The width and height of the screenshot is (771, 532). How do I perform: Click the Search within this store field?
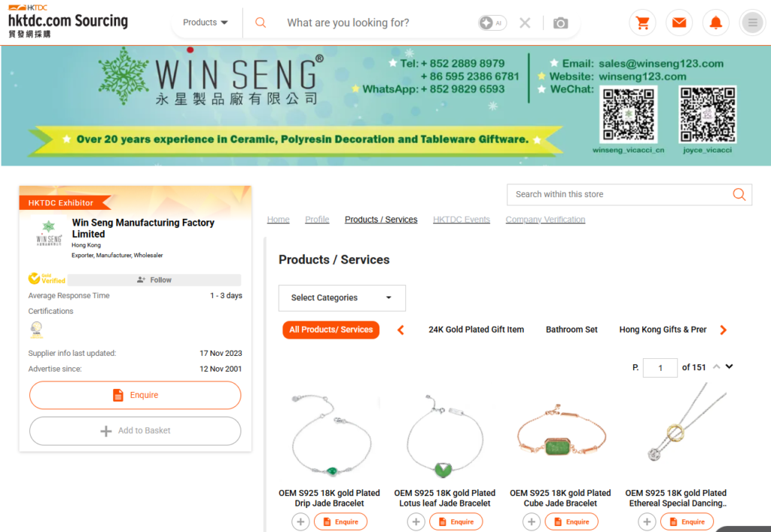click(617, 194)
